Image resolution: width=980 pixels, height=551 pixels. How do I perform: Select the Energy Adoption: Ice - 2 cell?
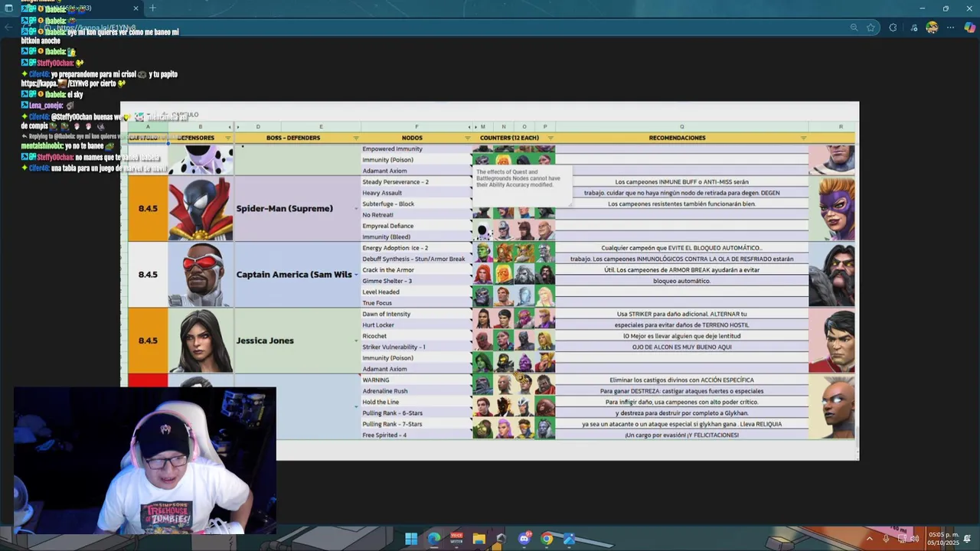coord(416,248)
